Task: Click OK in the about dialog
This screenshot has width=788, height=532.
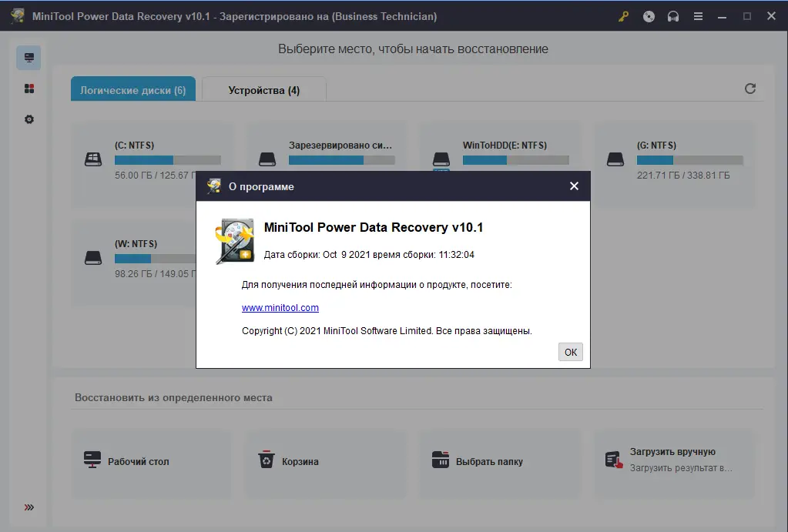Action: 571,352
